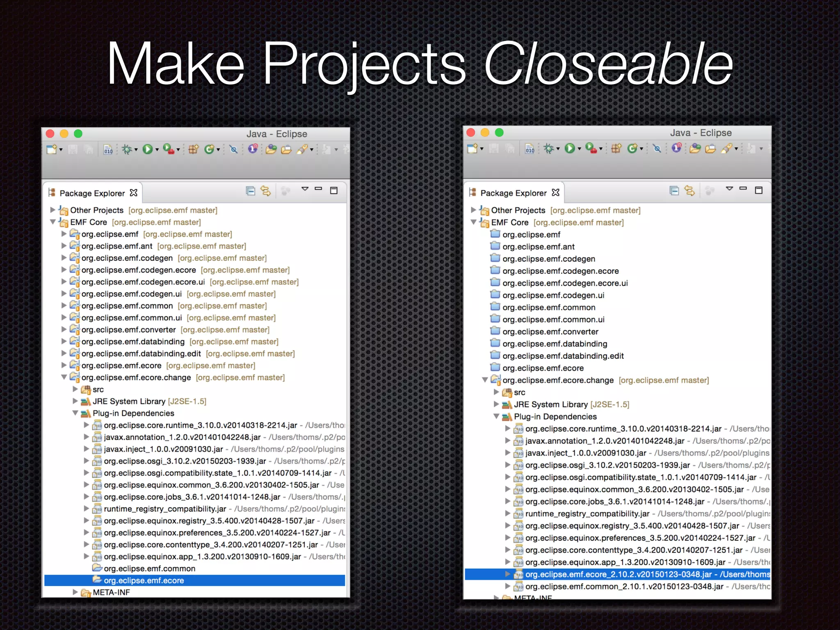
Task: Click the Save icon in left Eclipse toolbar
Action: [73, 149]
